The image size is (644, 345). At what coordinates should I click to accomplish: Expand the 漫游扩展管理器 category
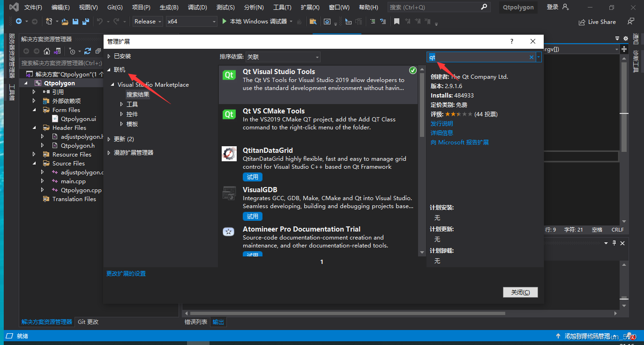point(109,153)
